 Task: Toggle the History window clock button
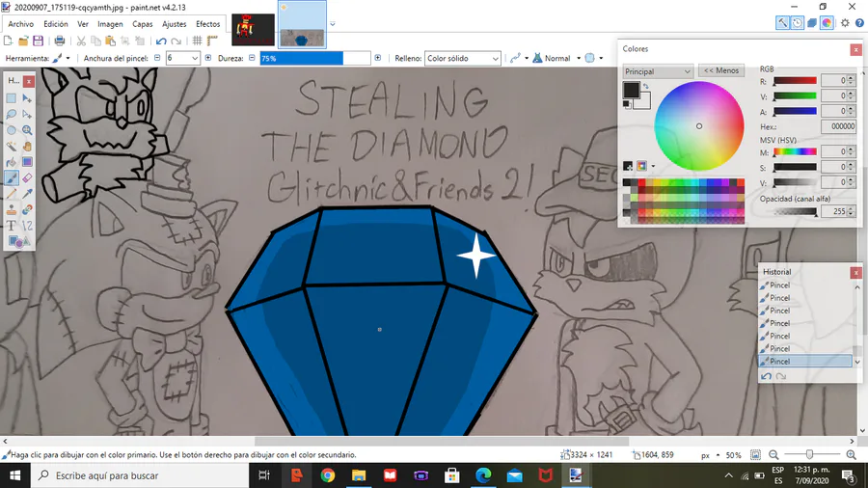[x=798, y=23]
